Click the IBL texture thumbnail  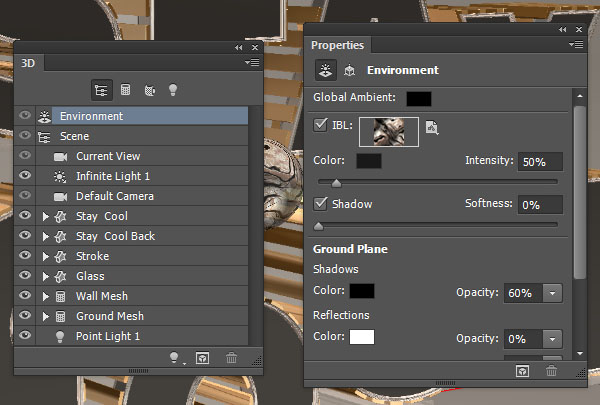389,132
